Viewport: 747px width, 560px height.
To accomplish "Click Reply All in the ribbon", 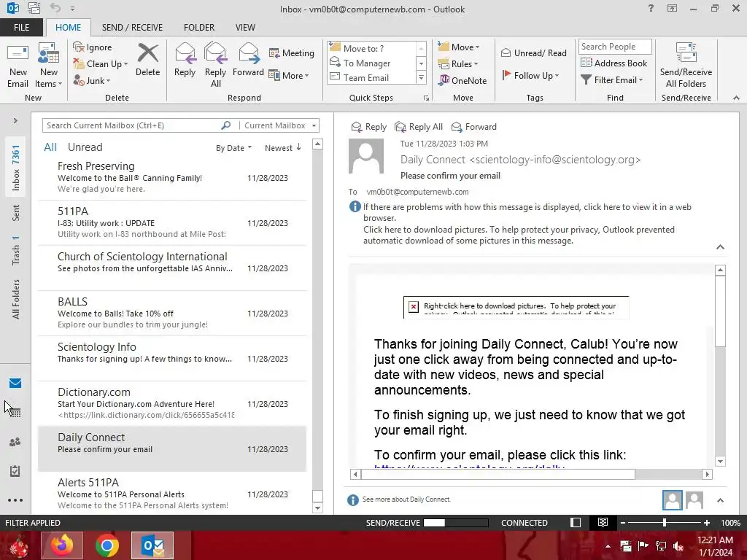I will tap(215, 65).
